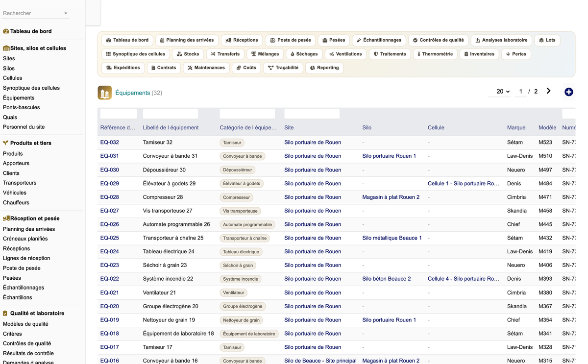Filter by Référence column input
Viewport: 588px width, 364px height.
point(119,114)
